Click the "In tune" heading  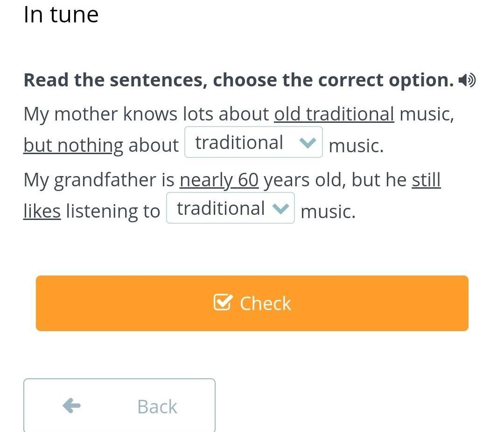point(61,14)
